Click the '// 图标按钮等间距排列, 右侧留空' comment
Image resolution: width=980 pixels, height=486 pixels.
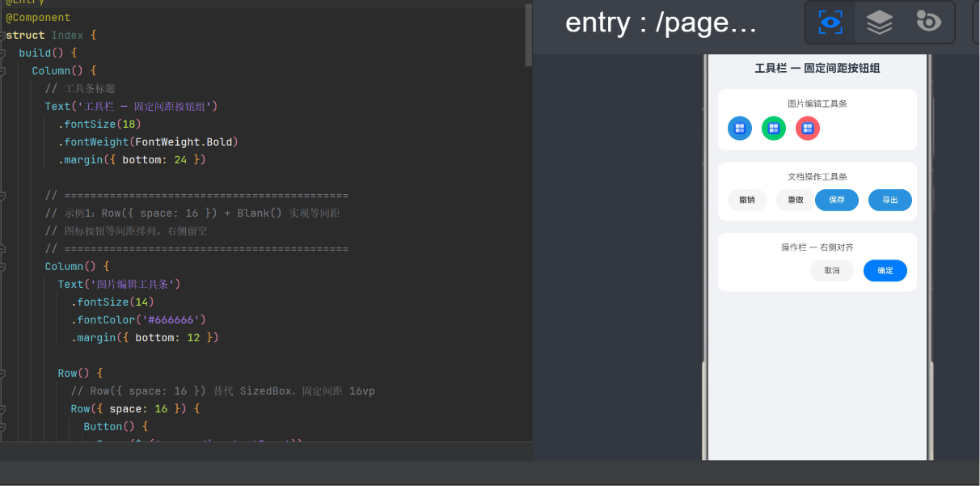pos(126,230)
